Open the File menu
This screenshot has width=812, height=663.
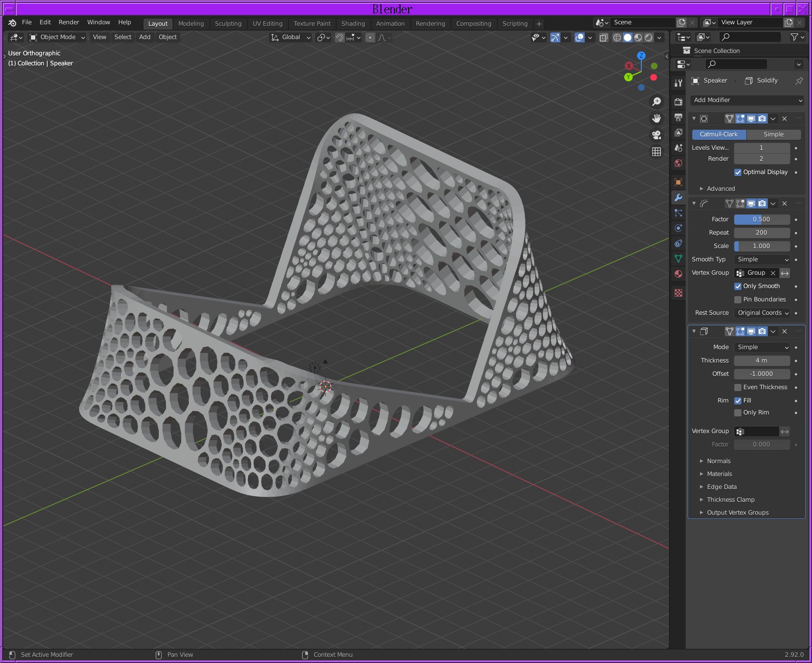[27, 22]
